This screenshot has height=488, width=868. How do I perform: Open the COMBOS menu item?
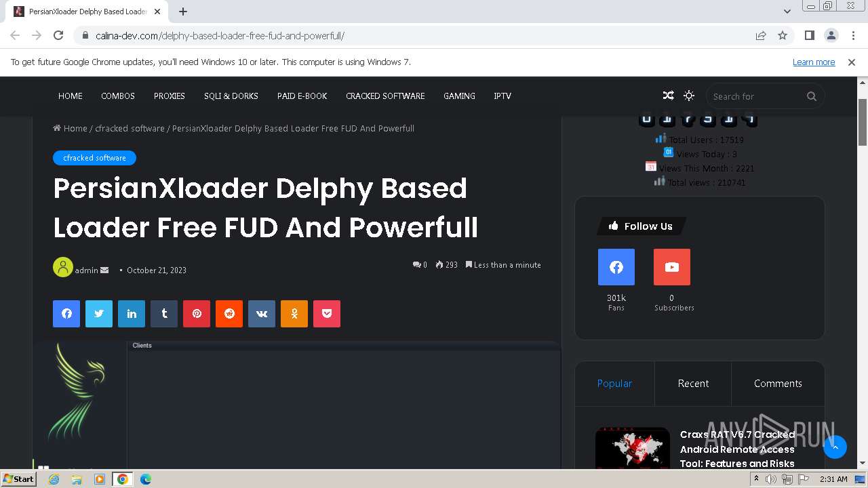118,96
